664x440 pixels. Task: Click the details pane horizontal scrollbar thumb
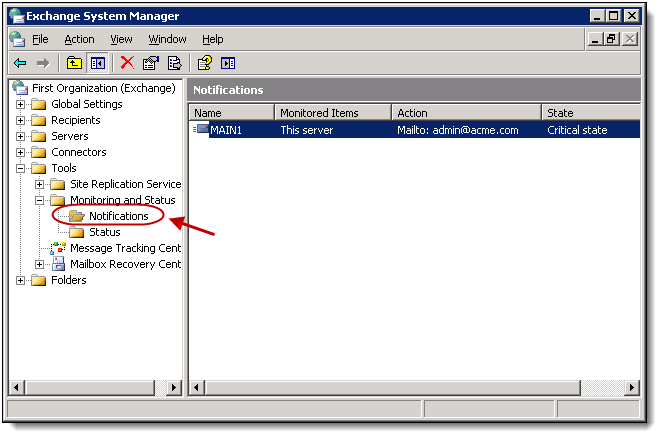coord(393,387)
